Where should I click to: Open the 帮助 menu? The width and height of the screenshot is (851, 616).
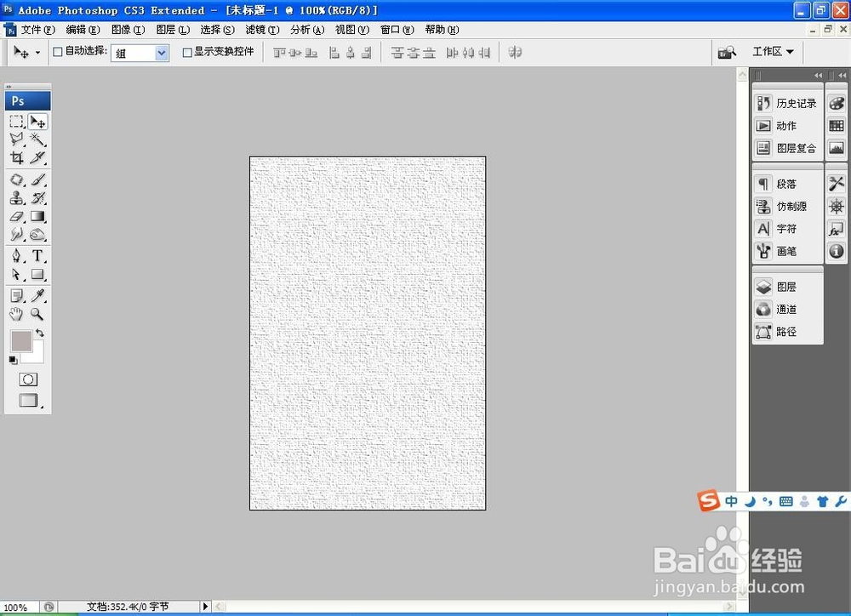click(x=442, y=30)
